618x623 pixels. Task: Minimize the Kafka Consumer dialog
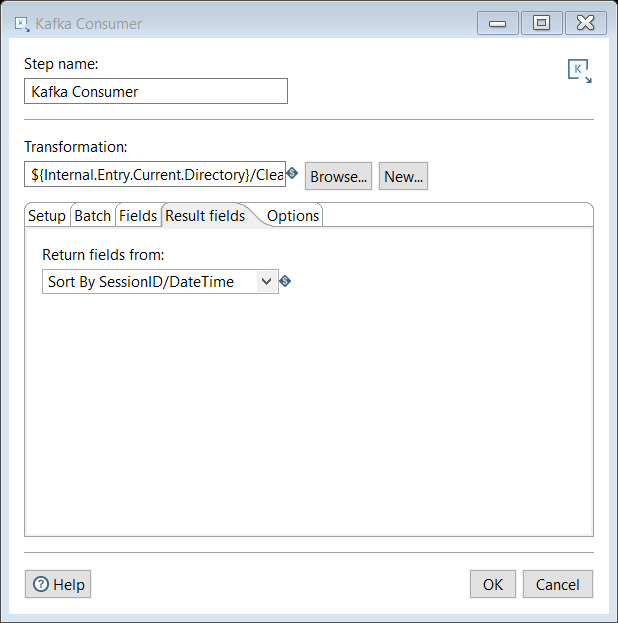click(x=498, y=23)
